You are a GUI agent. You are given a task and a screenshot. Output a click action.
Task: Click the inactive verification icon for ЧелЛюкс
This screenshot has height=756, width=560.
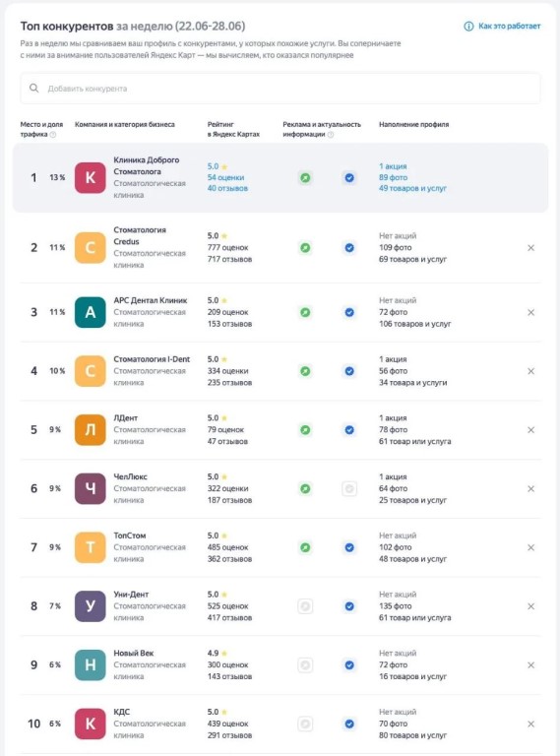point(349,489)
